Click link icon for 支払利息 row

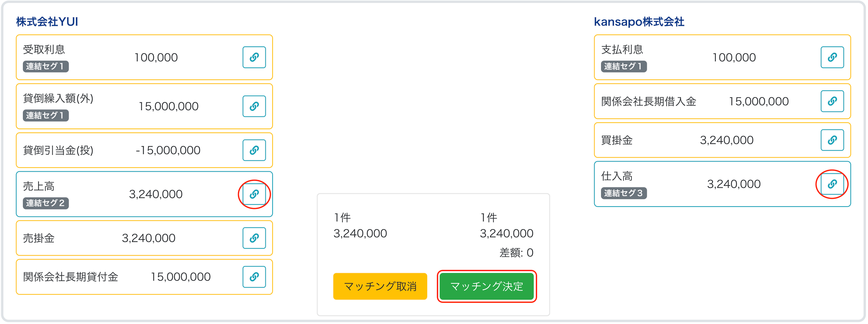point(832,57)
